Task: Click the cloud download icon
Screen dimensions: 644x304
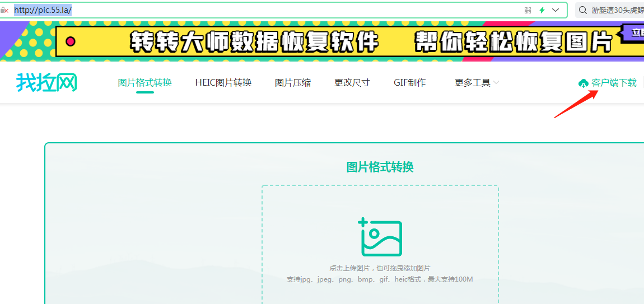Action: [583, 83]
